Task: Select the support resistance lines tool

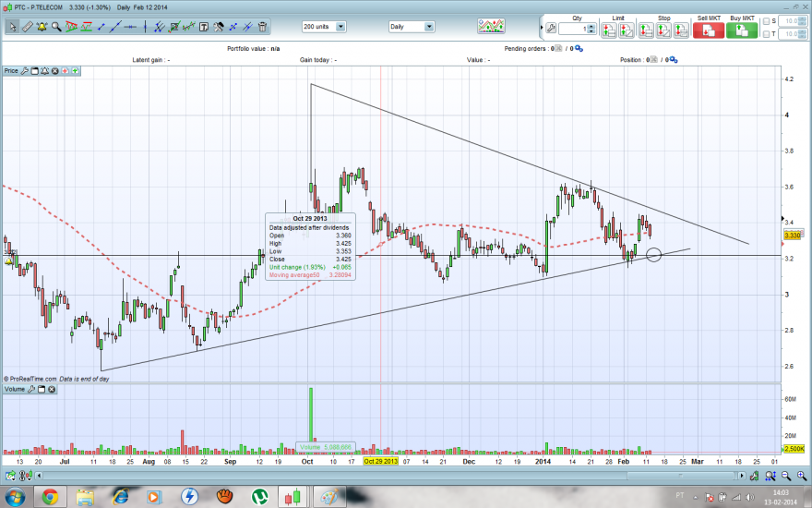Action: (x=86, y=27)
